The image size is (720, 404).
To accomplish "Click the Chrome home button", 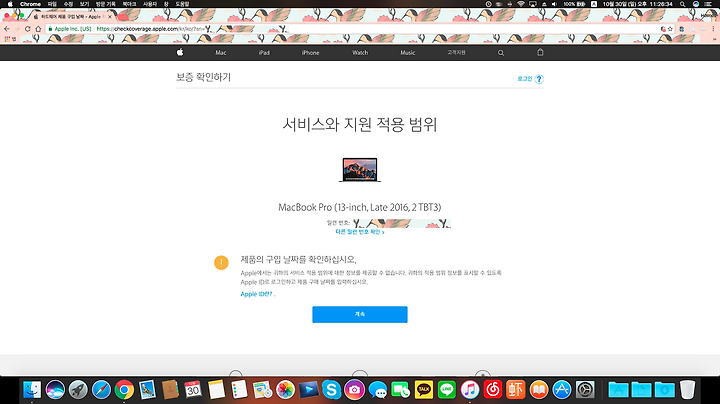I will pyautogui.click(x=38, y=28).
